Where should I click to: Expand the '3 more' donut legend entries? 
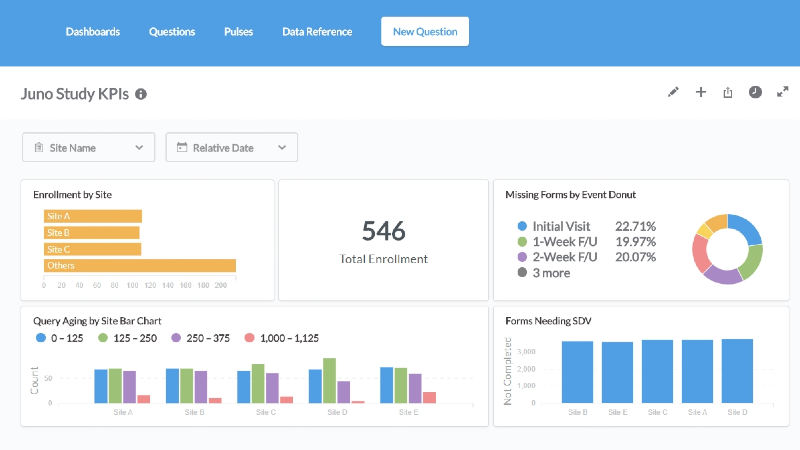550,272
